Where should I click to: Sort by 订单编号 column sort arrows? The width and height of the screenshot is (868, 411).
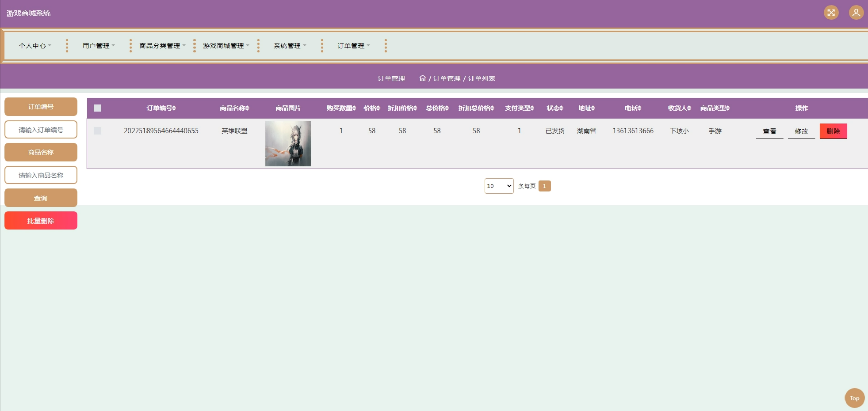pos(174,108)
